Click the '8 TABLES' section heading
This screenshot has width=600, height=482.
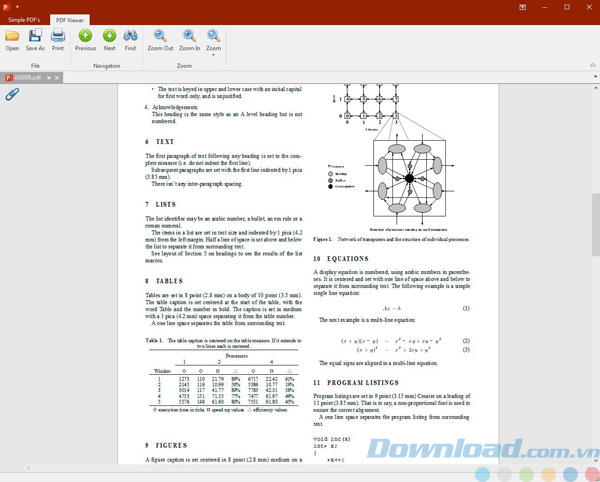click(x=164, y=281)
